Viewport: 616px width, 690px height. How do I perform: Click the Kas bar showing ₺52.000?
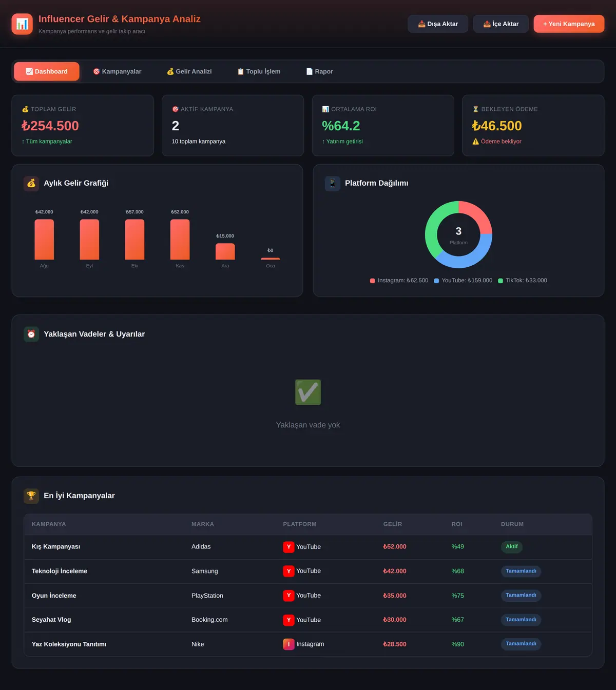point(180,240)
